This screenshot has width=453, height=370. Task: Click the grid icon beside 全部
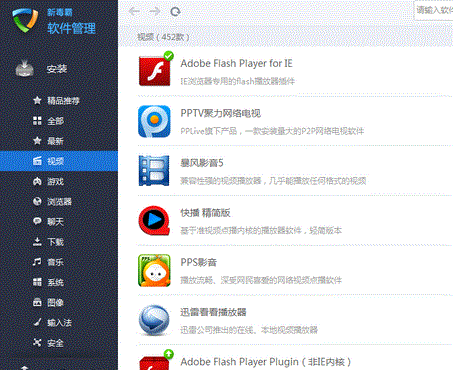coord(37,121)
